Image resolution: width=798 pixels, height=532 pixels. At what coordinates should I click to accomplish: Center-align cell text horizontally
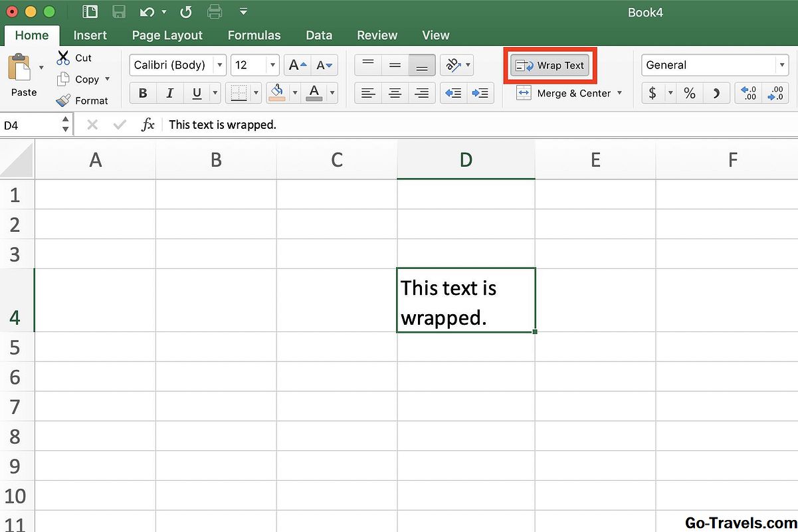pos(395,93)
